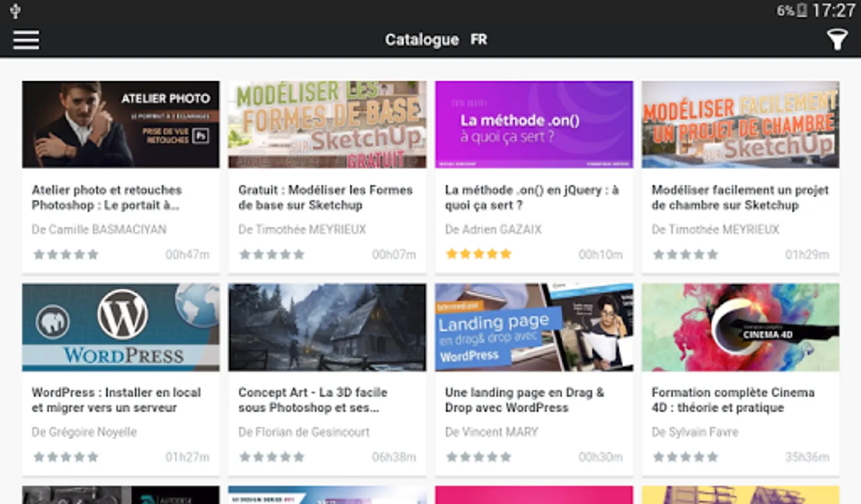Click duration 00h10m
This screenshot has width=861, height=504.
tap(600, 255)
